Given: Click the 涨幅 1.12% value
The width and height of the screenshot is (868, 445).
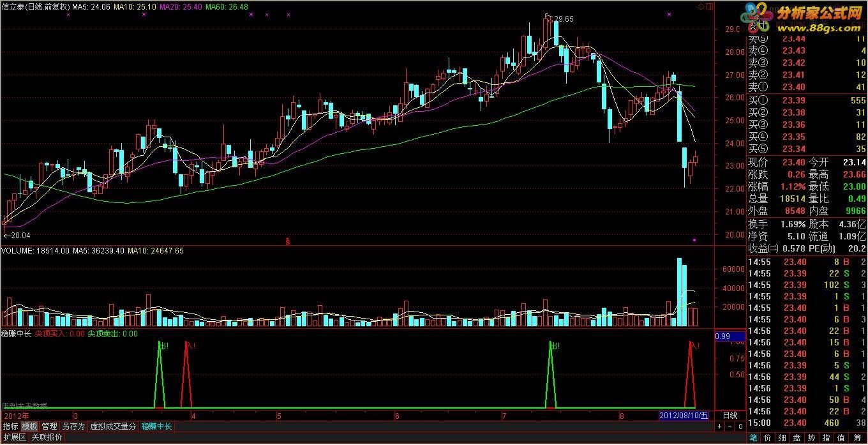Looking at the screenshot, I should point(792,186).
